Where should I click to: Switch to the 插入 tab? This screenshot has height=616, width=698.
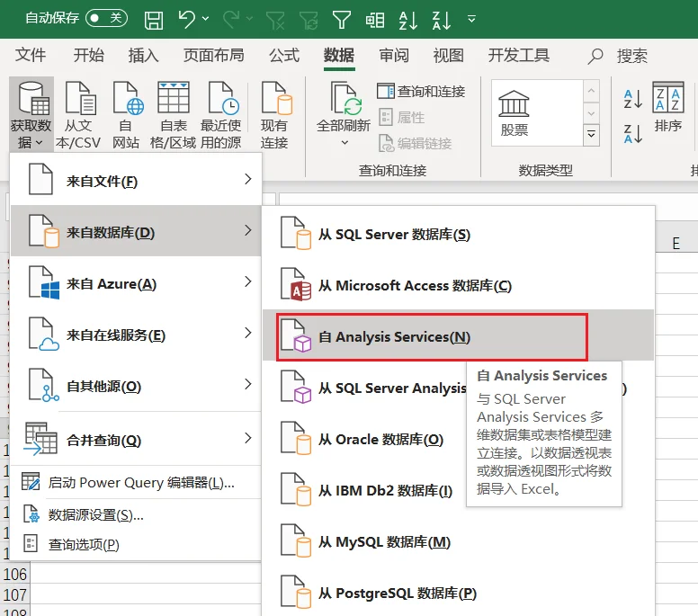tap(143, 55)
